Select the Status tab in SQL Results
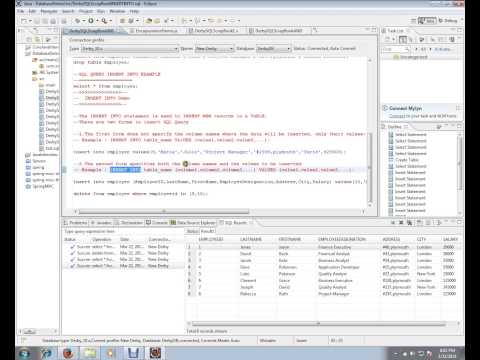480x360 pixels. 192,231
